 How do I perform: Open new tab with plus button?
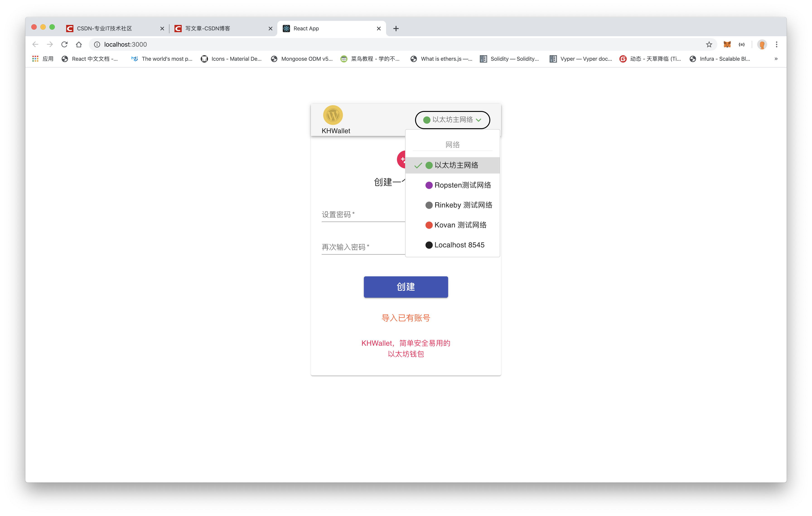click(396, 28)
